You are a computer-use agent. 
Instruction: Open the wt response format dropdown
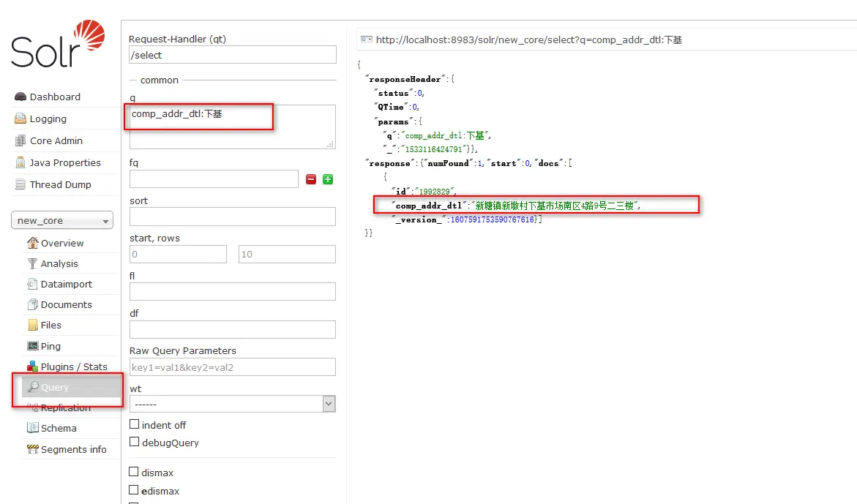(232, 404)
